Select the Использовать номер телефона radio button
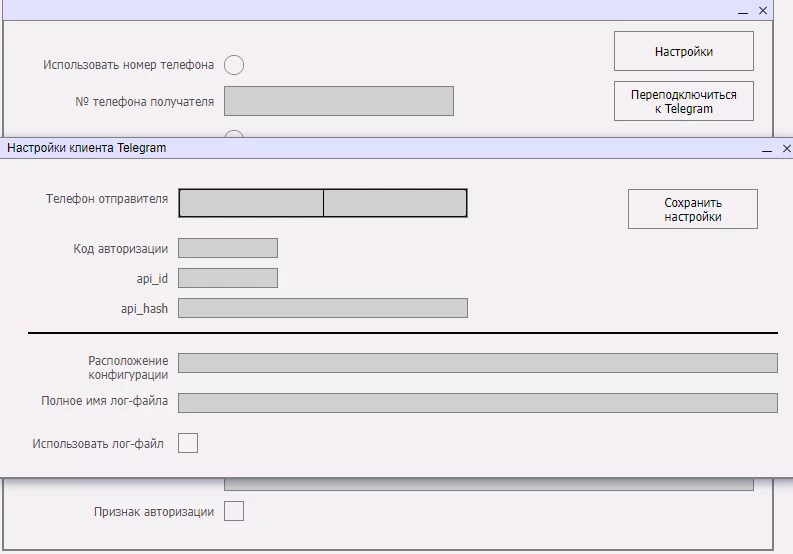 (233, 65)
